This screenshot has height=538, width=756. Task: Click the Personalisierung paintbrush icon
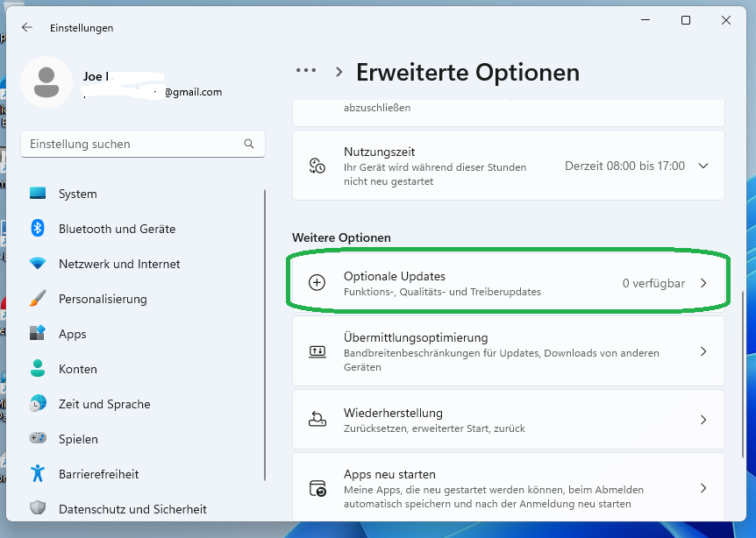[38, 299]
